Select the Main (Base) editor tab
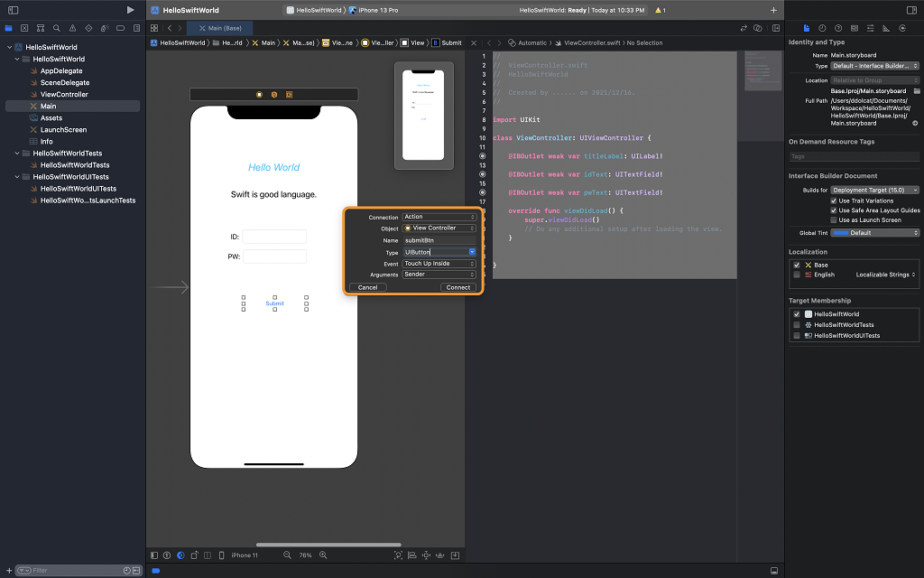Screen dimensions: 924x578 point(221,28)
